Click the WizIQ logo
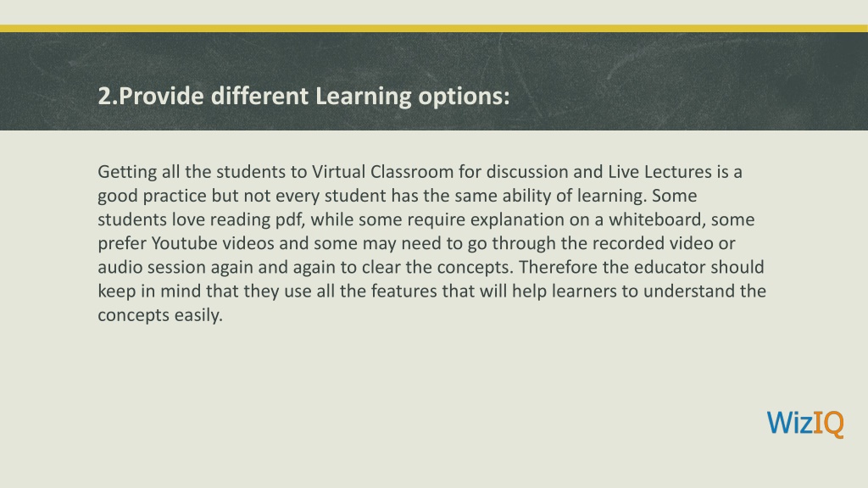 pyautogui.click(x=805, y=424)
